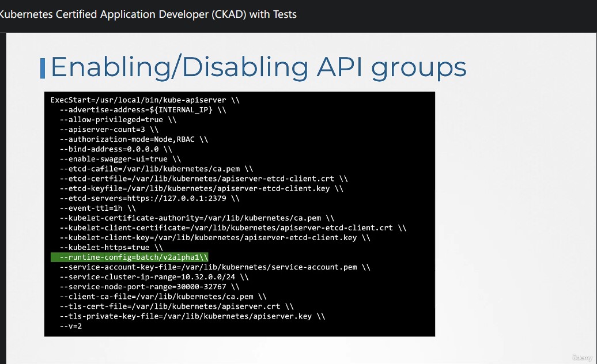This screenshot has height=364, width=597.
Task: Click the '--allow-privileged=true' line
Action: pyautogui.click(x=118, y=120)
